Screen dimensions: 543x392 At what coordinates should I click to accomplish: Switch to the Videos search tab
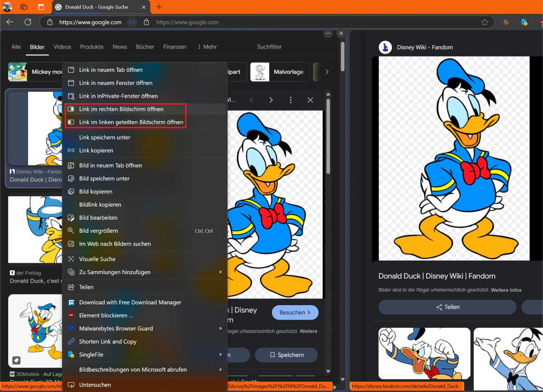coord(62,47)
